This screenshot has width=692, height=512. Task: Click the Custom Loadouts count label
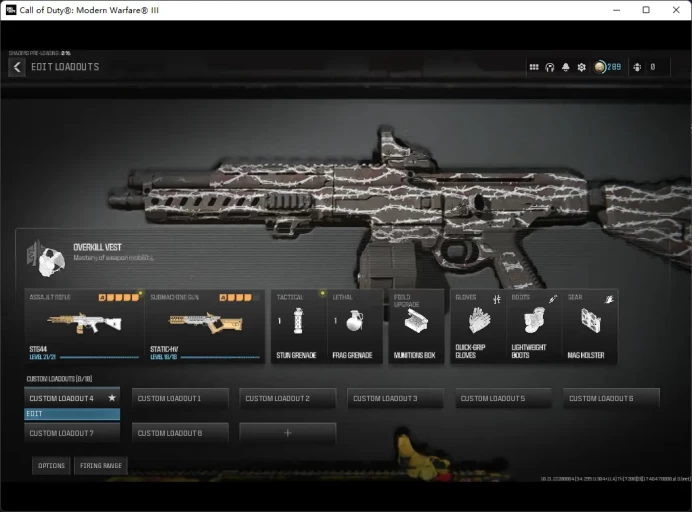[x=59, y=379]
